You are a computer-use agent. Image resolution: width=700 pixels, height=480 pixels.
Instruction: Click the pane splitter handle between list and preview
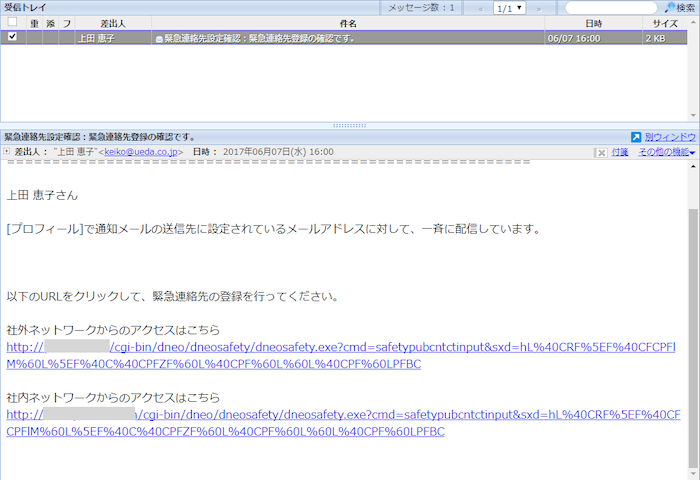[349, 126]
